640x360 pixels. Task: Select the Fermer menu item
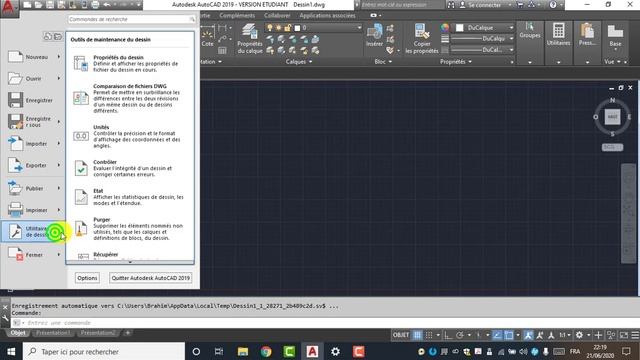[32, 255]
